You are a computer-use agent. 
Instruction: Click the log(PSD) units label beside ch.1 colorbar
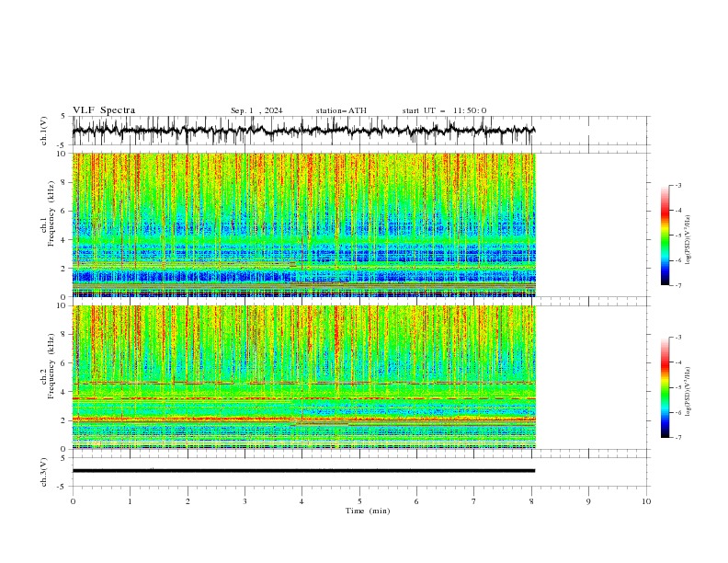coord(688,240)
